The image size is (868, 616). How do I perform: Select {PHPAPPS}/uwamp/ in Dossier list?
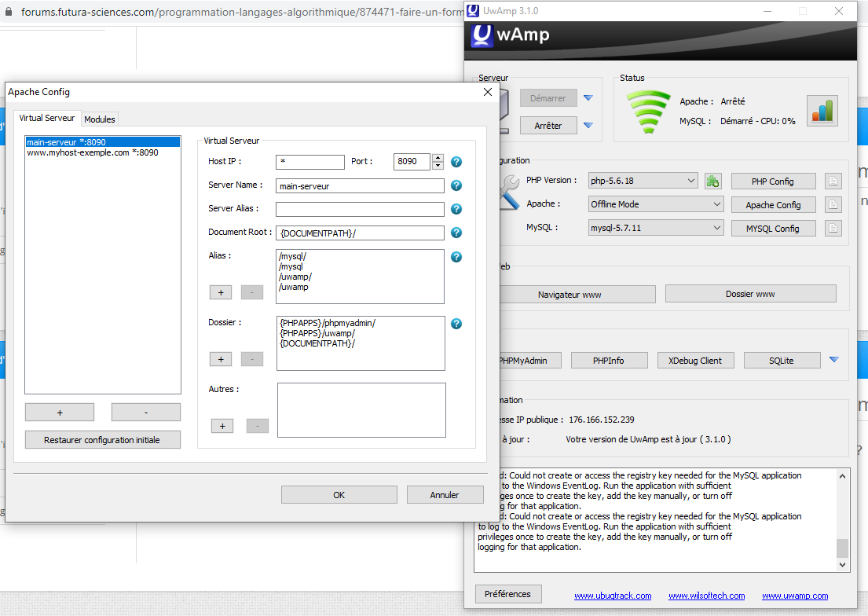click(317, 333)
